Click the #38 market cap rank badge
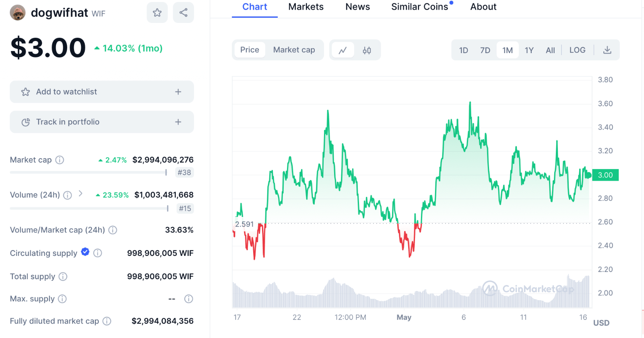 pos(184,173)
